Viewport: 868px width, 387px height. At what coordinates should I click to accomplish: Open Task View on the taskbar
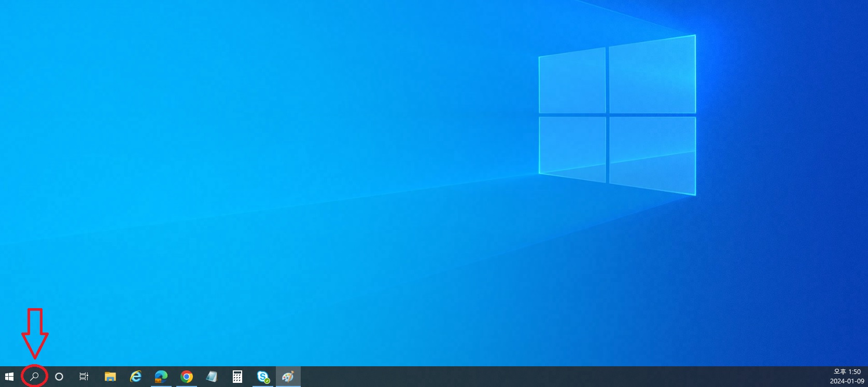(x=84, y=377)
